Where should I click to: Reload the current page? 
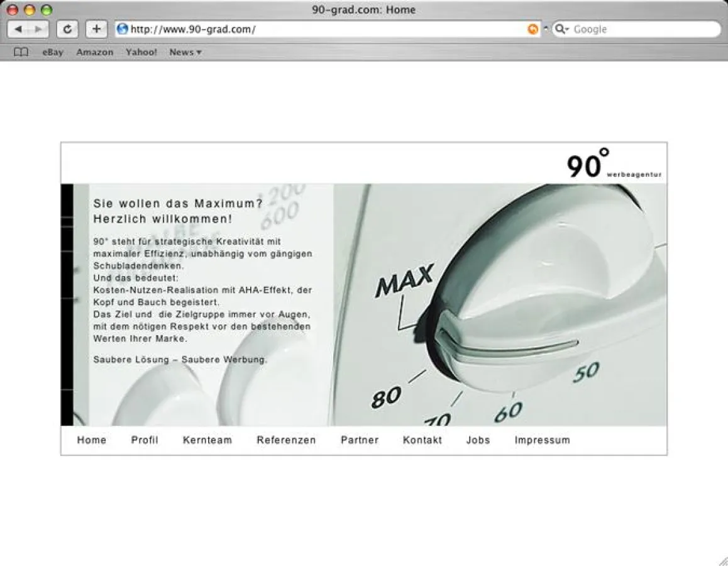pyautogui.click(x=67, y=29)
